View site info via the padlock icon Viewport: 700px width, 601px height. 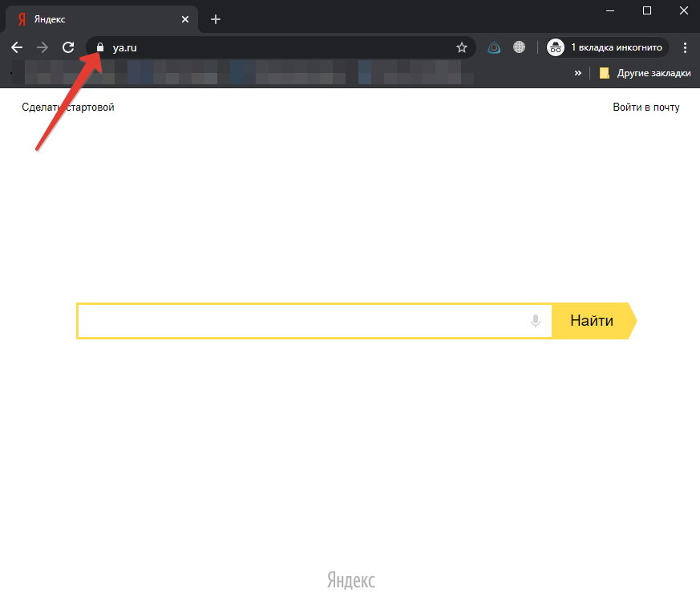tap(100, 48)
